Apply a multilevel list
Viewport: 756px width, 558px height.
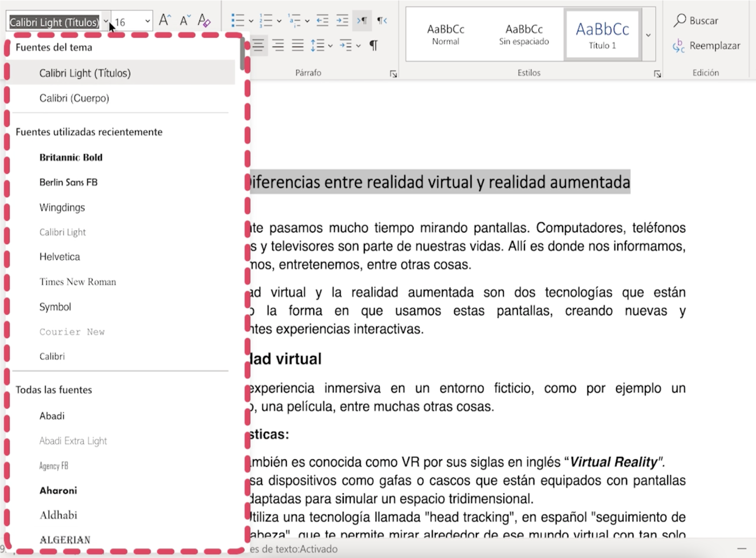click(x=294, y=21)
